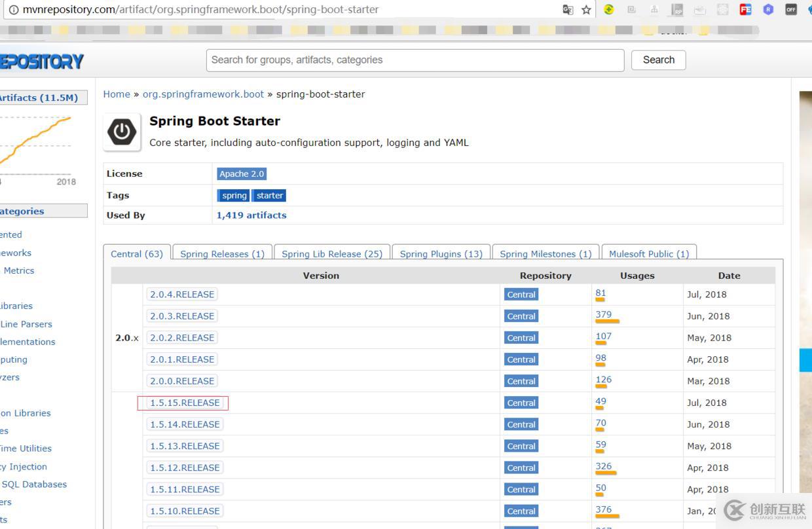
Task: Open the 107 usages link
Action: point(603,336)
